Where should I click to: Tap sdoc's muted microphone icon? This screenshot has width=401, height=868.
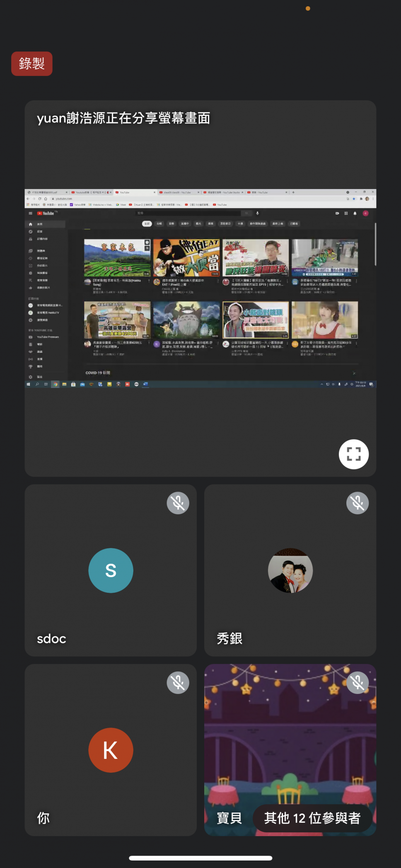178,503
